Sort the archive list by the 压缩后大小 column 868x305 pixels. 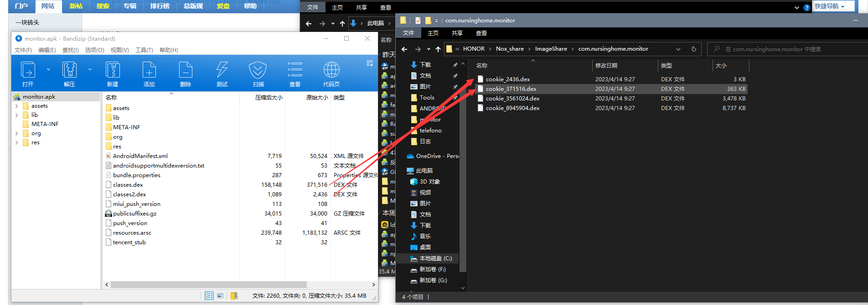269,98
